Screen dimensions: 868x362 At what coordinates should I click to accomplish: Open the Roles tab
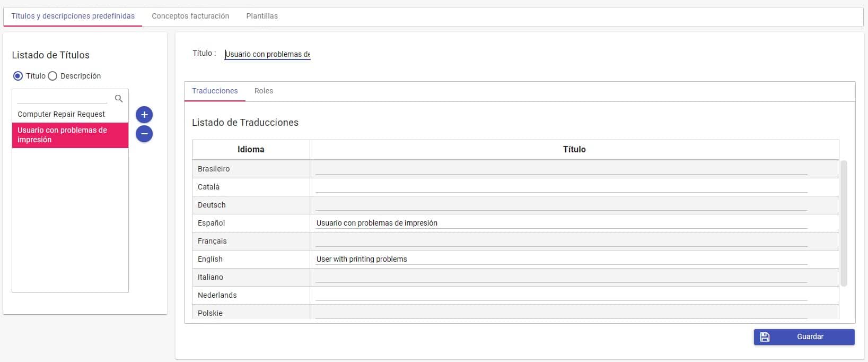[x=264, y=91]
